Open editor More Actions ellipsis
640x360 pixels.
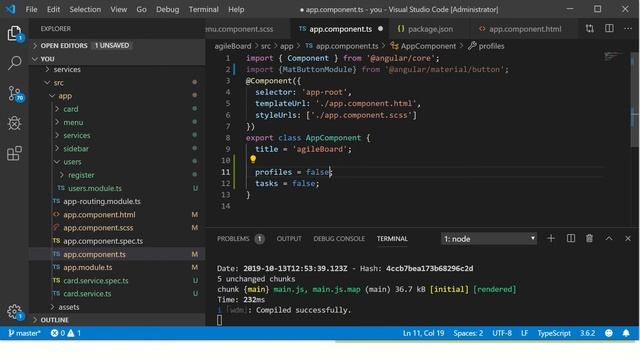(628, 29)
